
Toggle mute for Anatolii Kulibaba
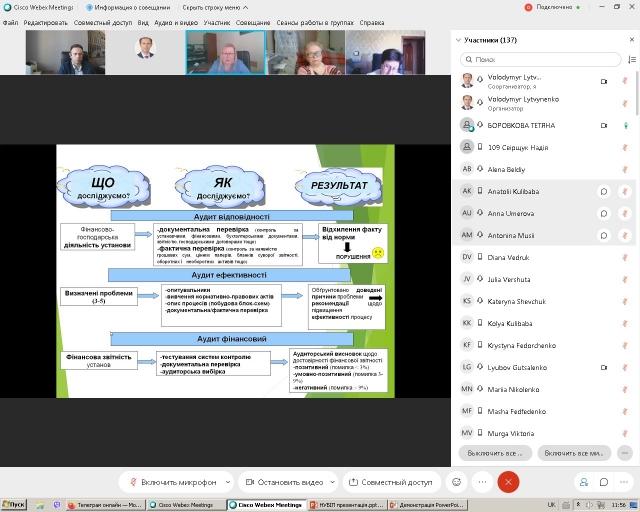pyautogui.click(x=625, y=191)
